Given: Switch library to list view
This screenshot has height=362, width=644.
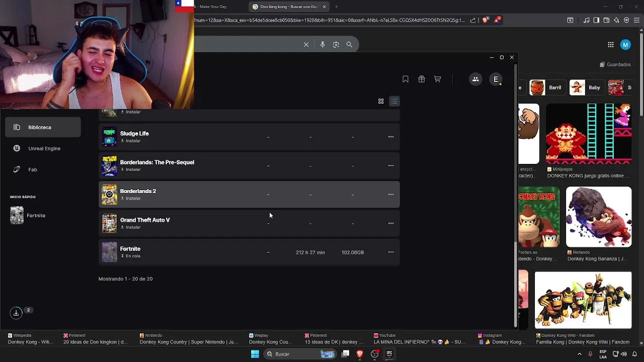Looking at the screenshot, I should pos(394,101).
